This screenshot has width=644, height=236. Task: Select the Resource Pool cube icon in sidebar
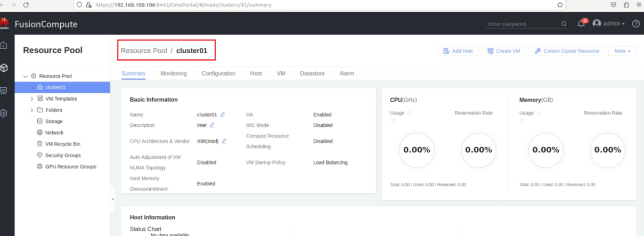click(4, 68)
